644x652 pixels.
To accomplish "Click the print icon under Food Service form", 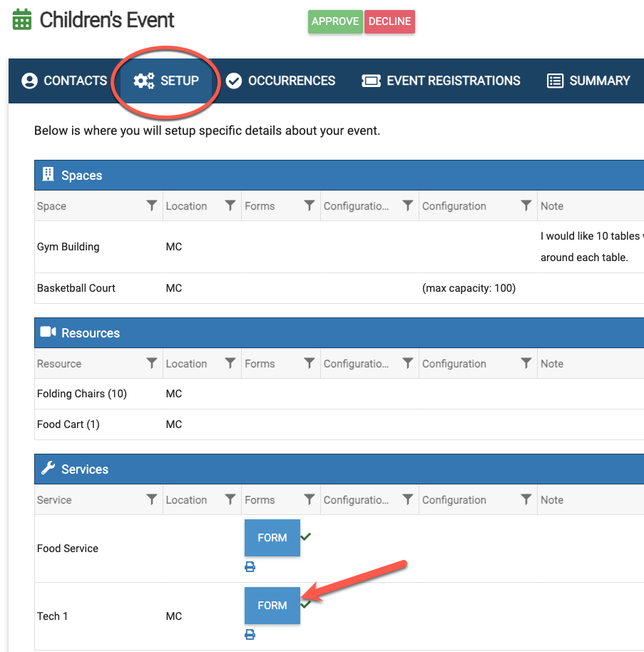I will (x=250, y=567).
